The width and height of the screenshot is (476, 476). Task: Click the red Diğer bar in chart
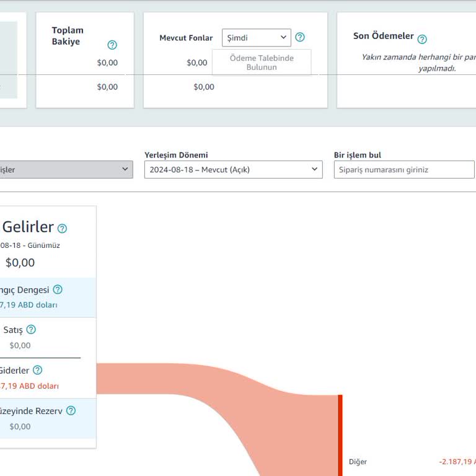coord(340,434)
